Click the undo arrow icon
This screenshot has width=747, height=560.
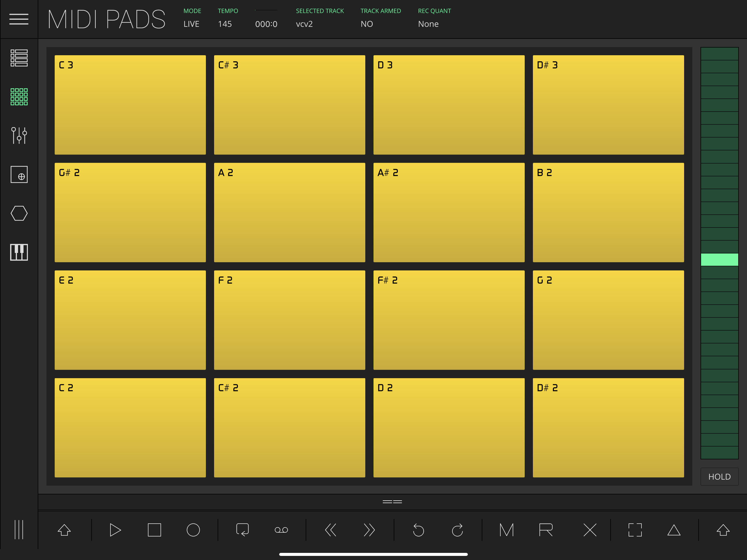(x=418, y=530)
